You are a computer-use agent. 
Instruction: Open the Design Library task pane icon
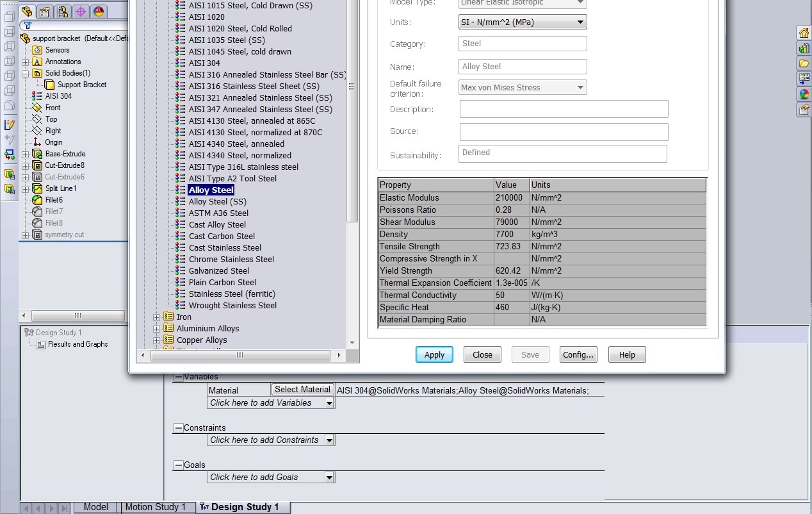point(804,48)
